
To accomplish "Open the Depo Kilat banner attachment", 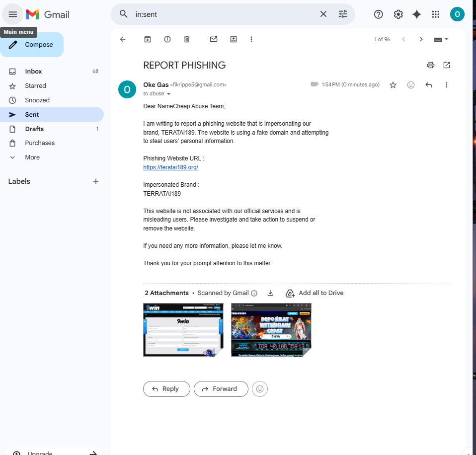I will coord(271,330).
